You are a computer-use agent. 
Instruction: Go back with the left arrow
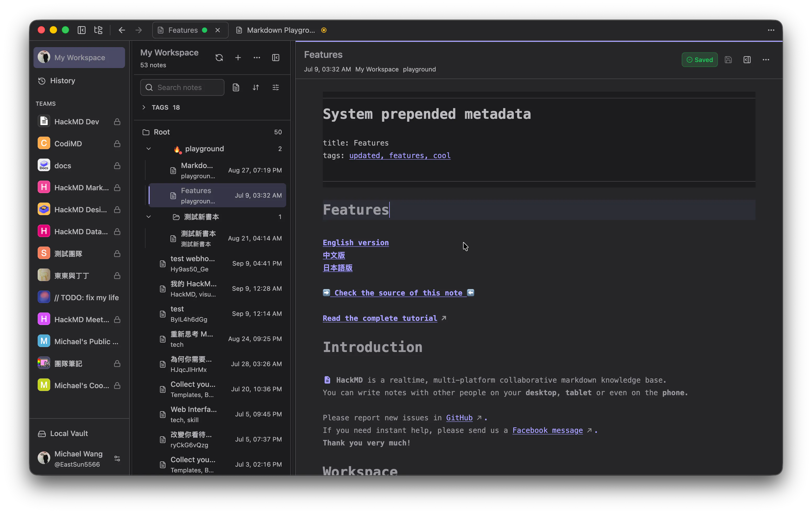pos(122,30)
